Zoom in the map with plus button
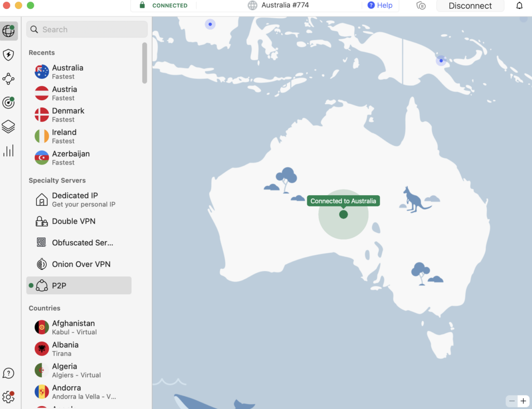The height and width of the screenshot is (409, 532). (524, 401)
